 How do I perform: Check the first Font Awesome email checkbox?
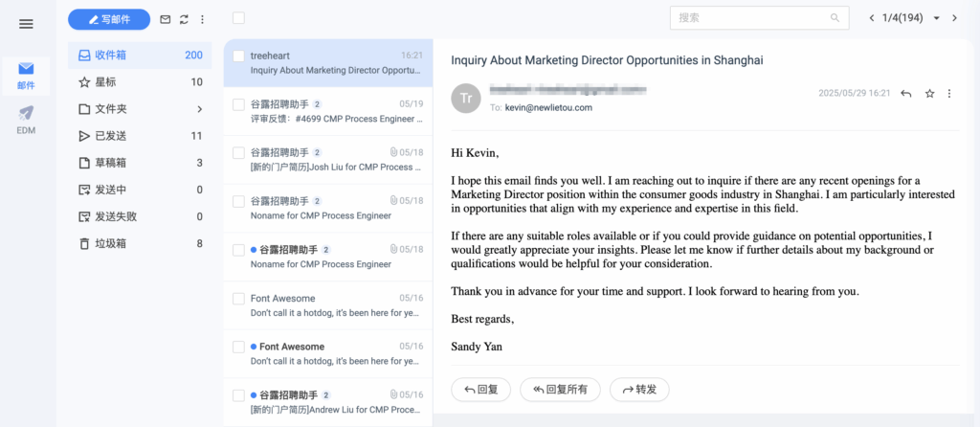[238, 299]
